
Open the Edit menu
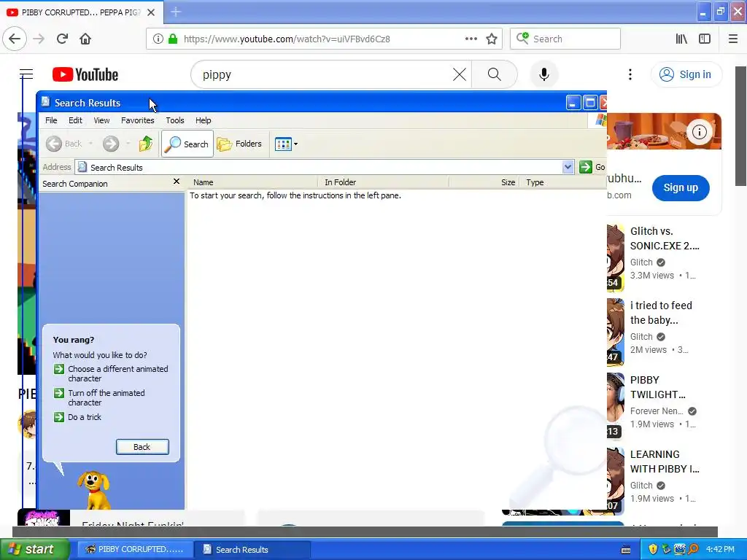(75, 120)
